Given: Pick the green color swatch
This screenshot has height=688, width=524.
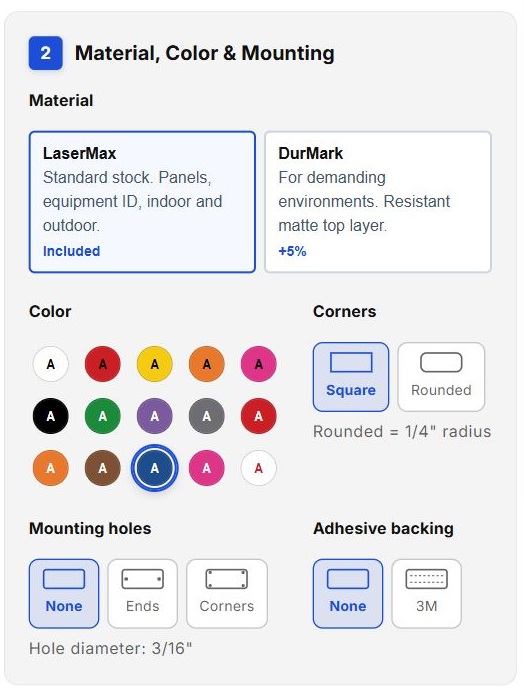Looking at the screenshot, I should click(103, 416).
